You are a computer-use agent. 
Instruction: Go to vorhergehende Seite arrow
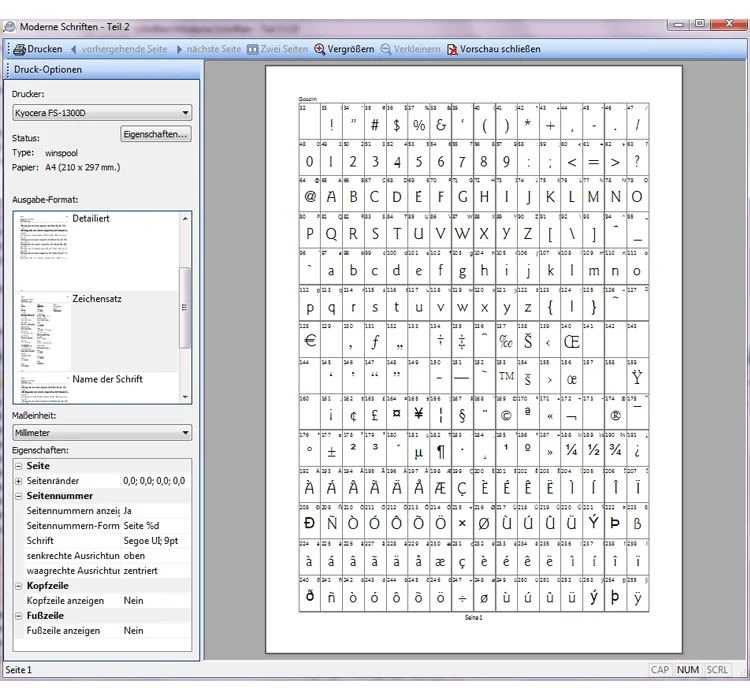(x=74, y=49)
